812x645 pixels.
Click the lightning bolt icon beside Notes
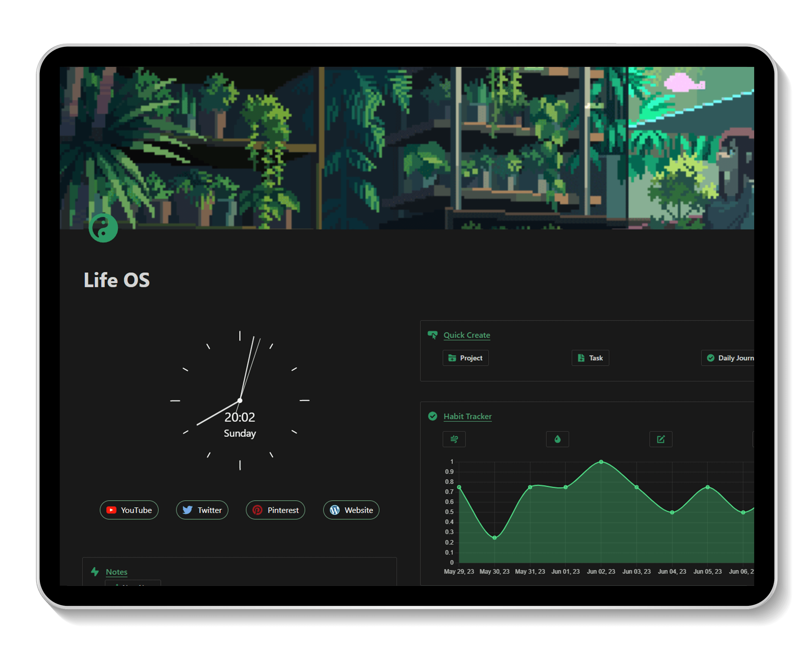pyautogui.click(x=95, y=572)
